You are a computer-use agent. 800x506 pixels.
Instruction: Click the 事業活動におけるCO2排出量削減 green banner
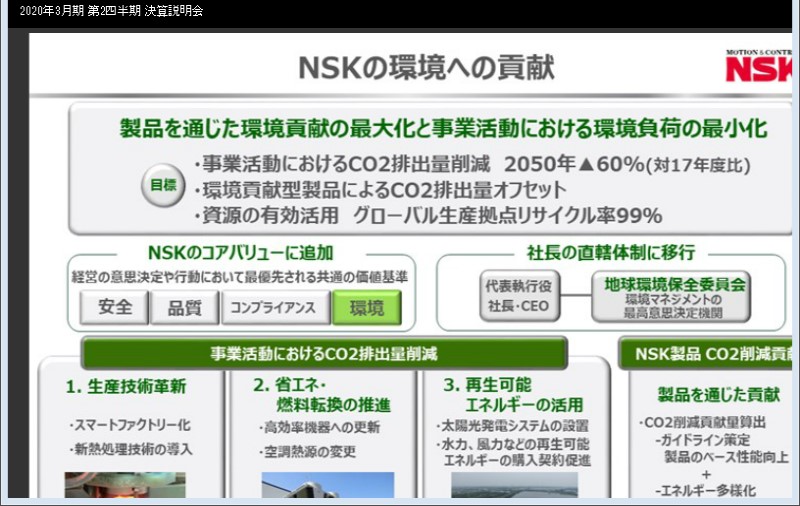tap(324, 353)
